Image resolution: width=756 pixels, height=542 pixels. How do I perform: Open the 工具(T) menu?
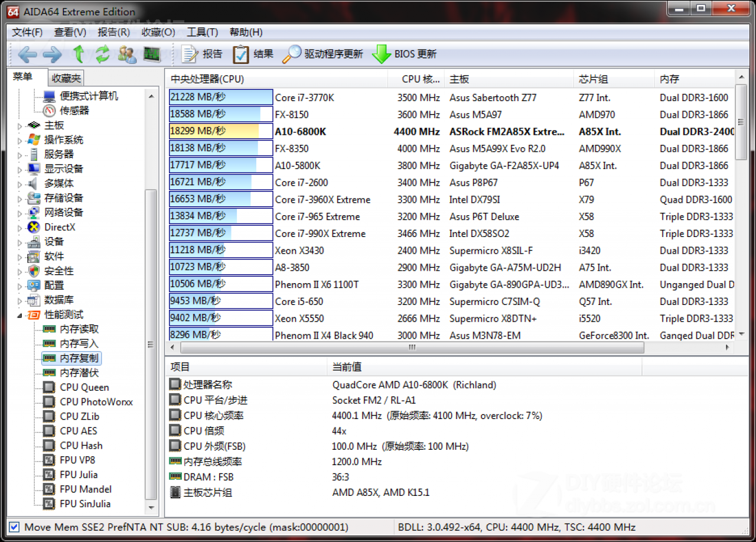click(202, 32)
